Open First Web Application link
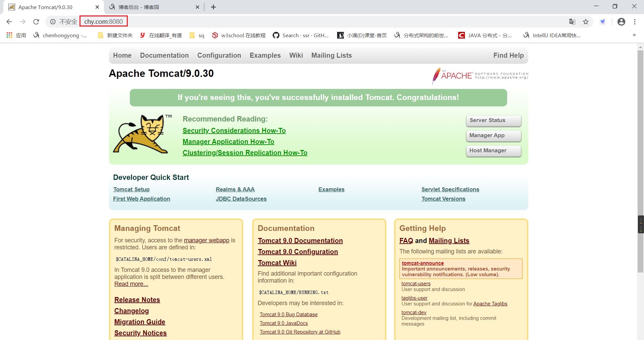644x340 pixels. point(142,199)
